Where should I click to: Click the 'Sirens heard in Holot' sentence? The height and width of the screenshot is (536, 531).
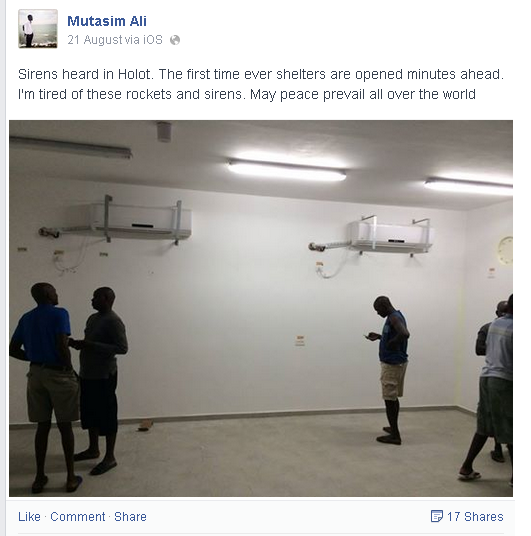point(85,74)
